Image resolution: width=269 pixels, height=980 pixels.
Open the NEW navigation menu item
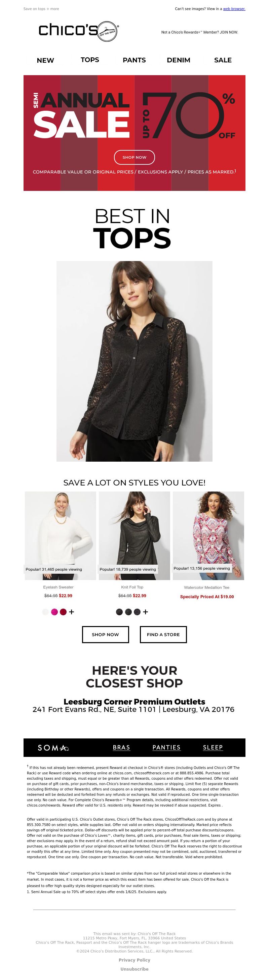click(45, 60)
